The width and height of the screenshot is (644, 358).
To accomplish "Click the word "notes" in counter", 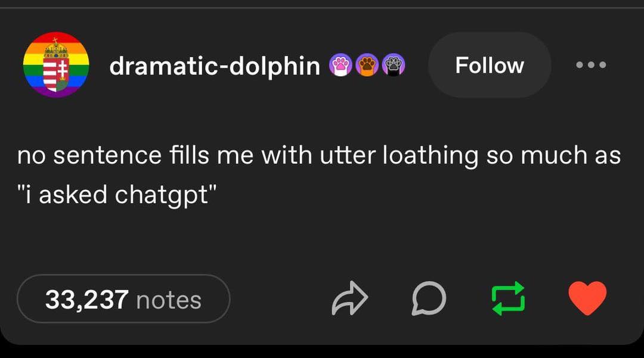I will coord(169,300).
